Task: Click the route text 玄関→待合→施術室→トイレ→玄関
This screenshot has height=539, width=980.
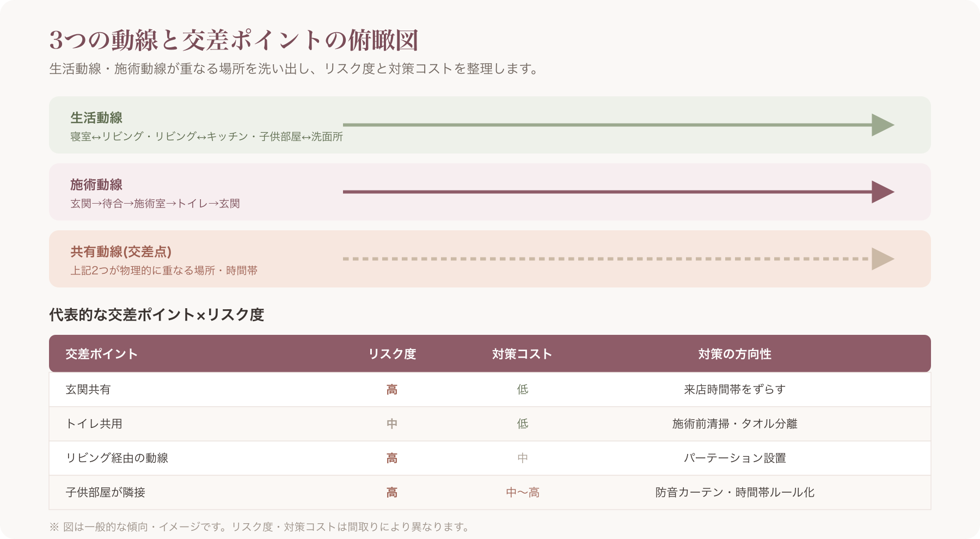Action: 155,204
